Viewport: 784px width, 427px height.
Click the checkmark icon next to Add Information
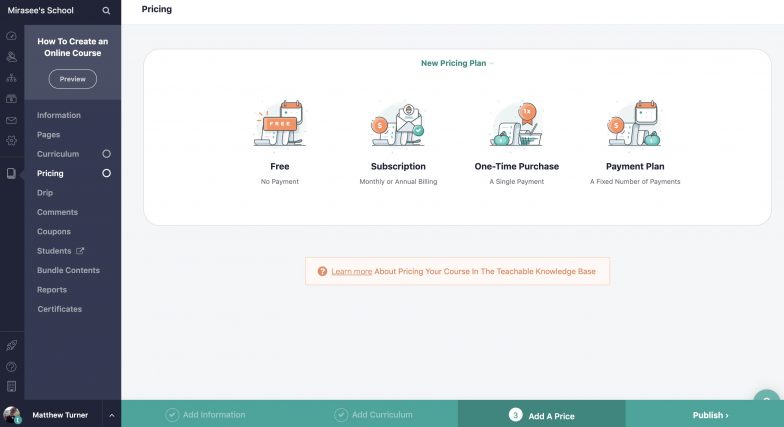[x=172, y=414]
